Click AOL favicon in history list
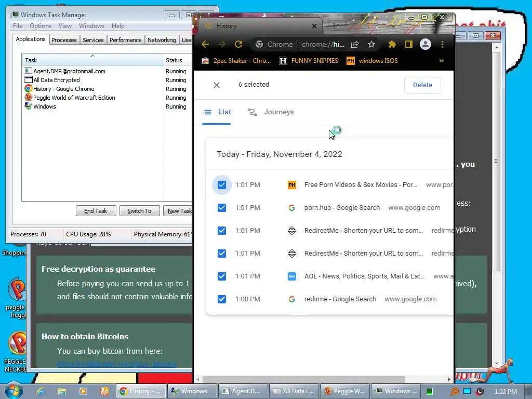 click(292, 276)
